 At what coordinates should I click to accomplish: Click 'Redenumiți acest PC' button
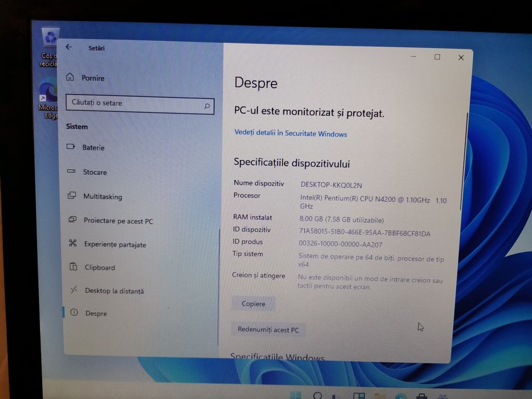268,329
